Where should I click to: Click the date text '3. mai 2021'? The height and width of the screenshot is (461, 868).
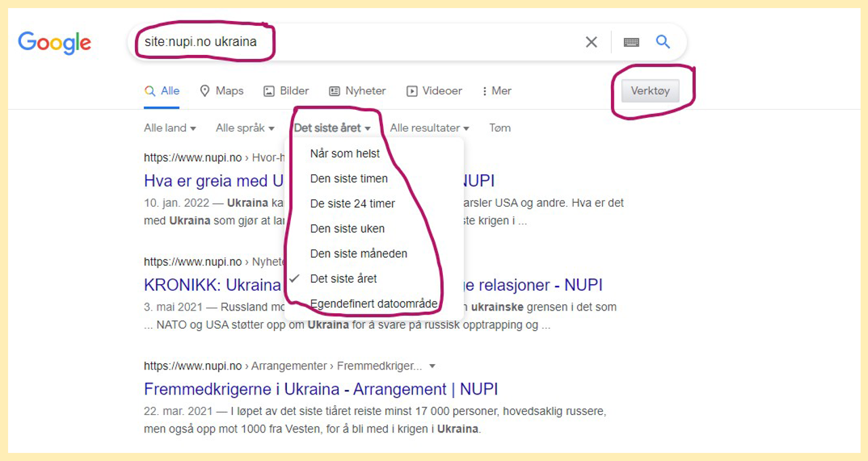click(172, 307)
